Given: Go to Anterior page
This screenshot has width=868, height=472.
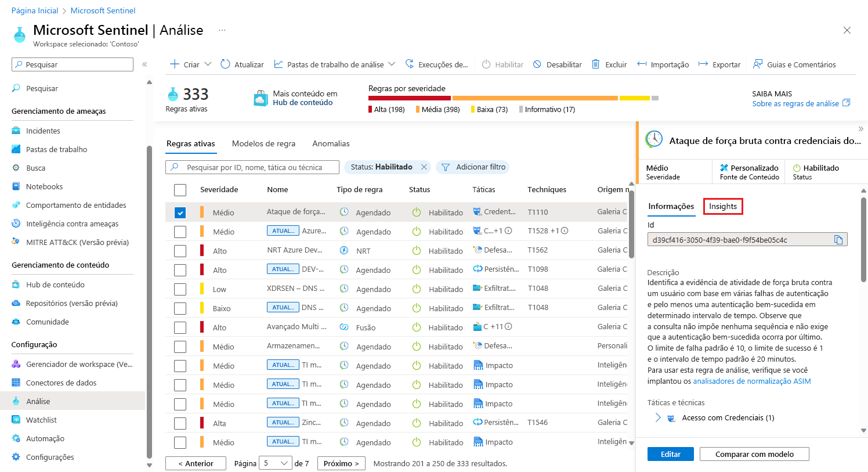Looking at the screenshot, I should coord(196,463).
